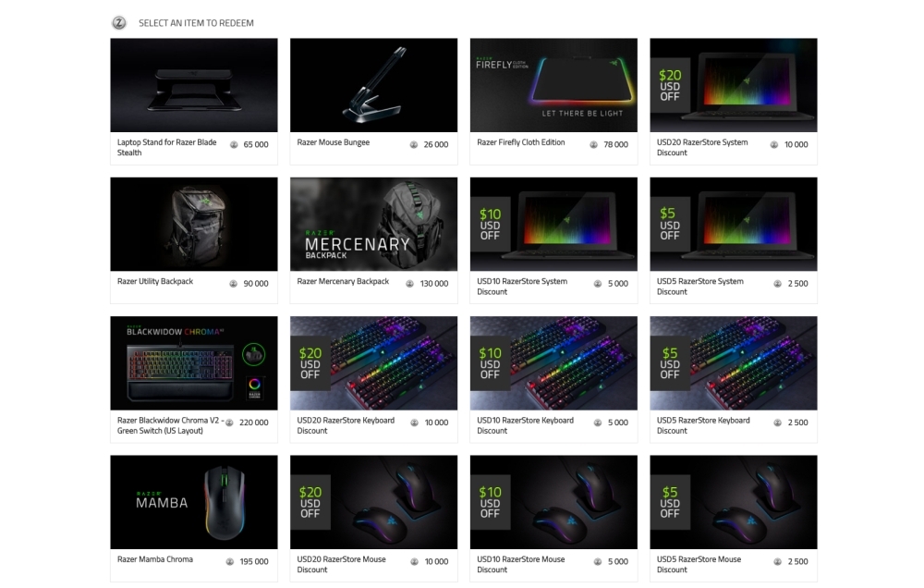Click the coin icon for USD10 Keyboard Discount
The image size is (924, 588).
[598, 423]
